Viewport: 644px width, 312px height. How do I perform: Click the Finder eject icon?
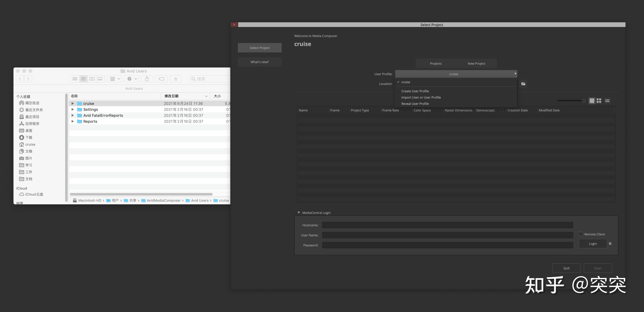pyautogui.click(x=176, y=79)
